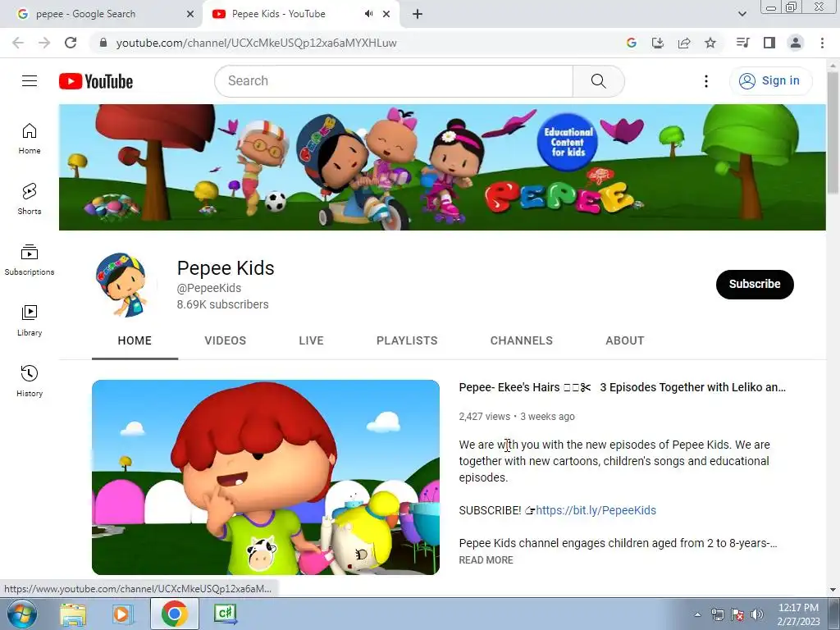This screenshot has width=840, height=630.
Task: Play the featured Ekee's Hairs video thumbnail
Action: (266, 477)
